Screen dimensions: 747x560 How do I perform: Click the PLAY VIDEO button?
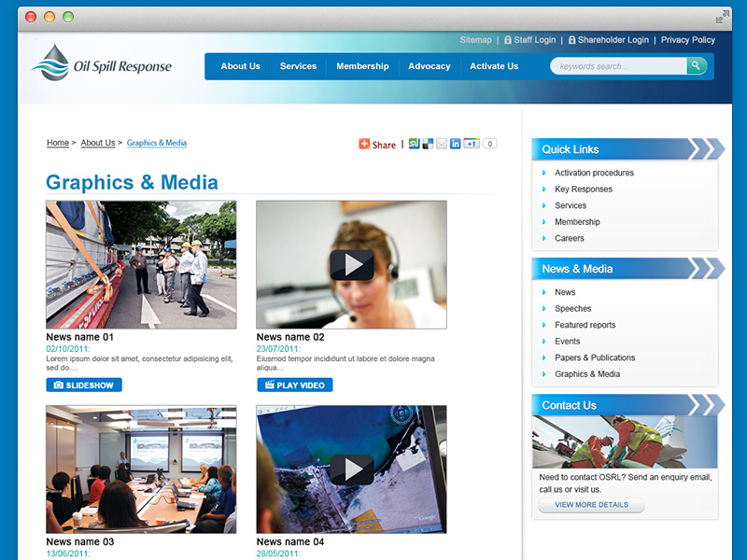pos(295,385)
